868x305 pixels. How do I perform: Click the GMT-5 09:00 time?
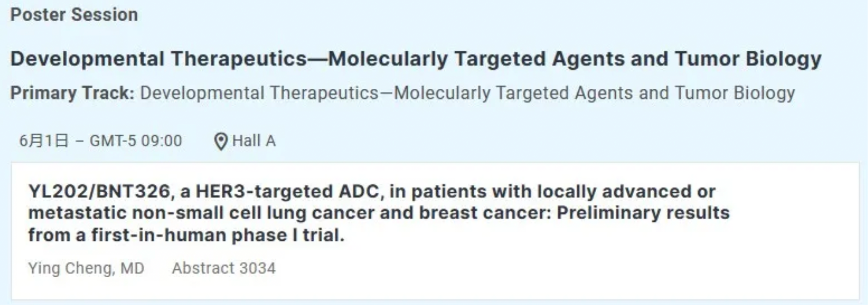click(x=135, y=140)
